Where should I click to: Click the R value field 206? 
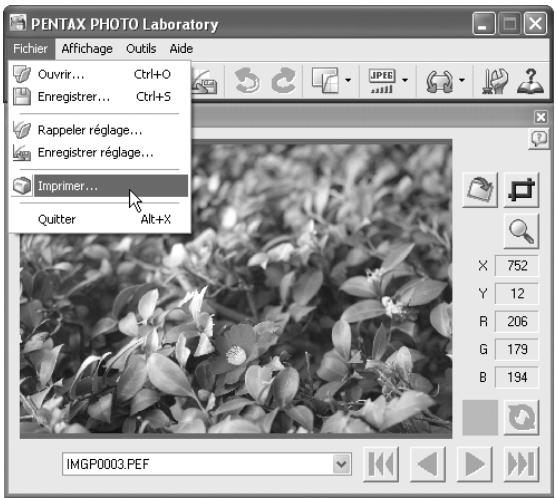tap(517, 321)
